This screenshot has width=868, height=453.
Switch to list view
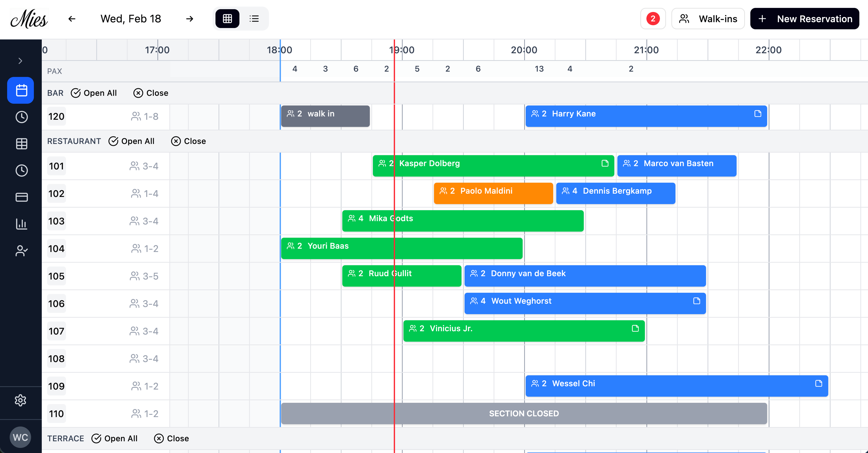coord(254,19)
